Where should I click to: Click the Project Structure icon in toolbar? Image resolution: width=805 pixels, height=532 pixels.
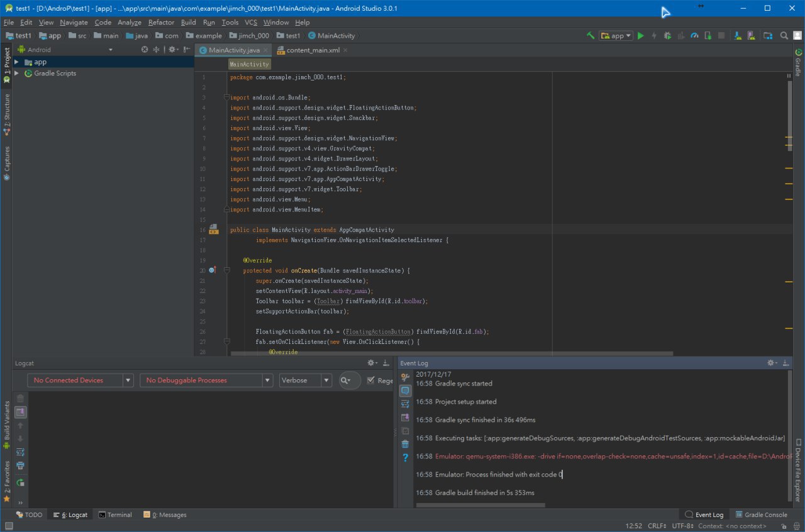(768, 36)
